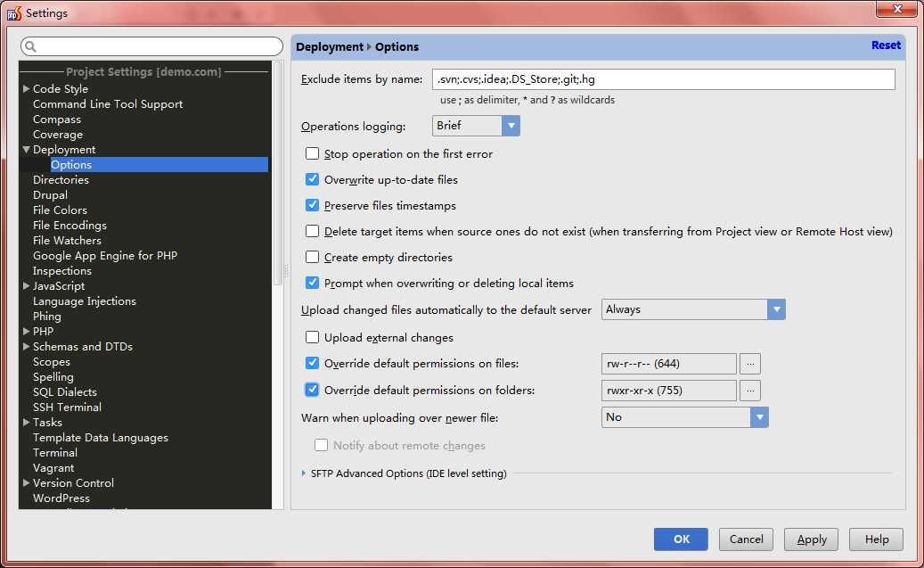The image size is (924, 568).
Task: Click the Cancel button
Action: point(746,539)
